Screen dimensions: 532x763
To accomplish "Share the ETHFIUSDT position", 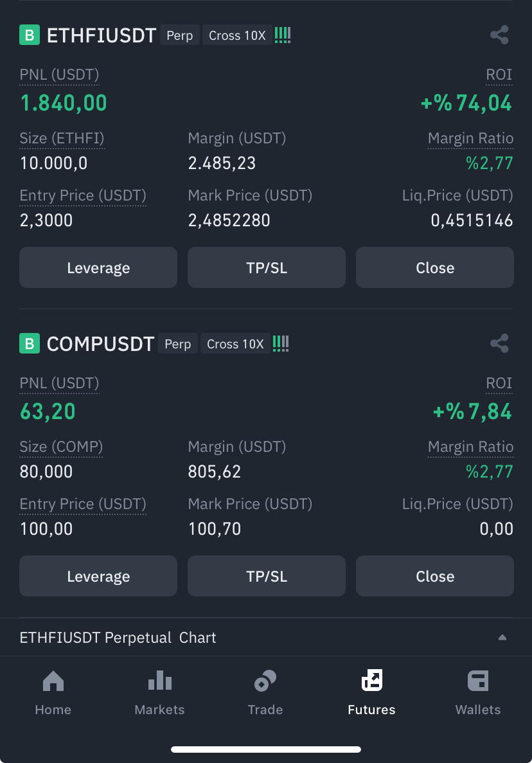I will tap(499, 35).
